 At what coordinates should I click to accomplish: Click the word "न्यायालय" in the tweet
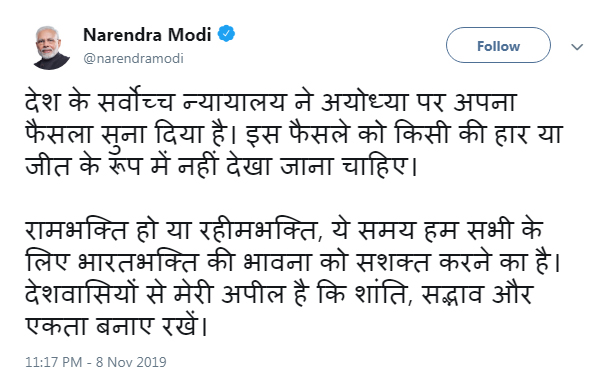235,102
